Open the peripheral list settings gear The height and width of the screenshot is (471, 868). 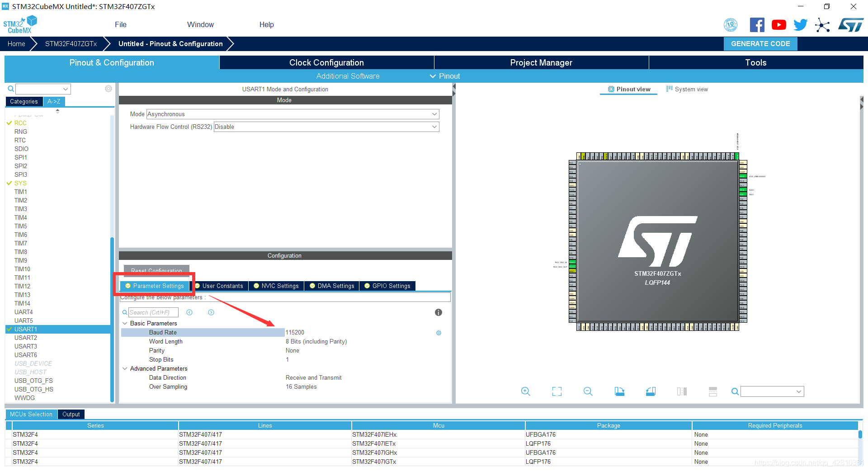[x=108, y=89]
